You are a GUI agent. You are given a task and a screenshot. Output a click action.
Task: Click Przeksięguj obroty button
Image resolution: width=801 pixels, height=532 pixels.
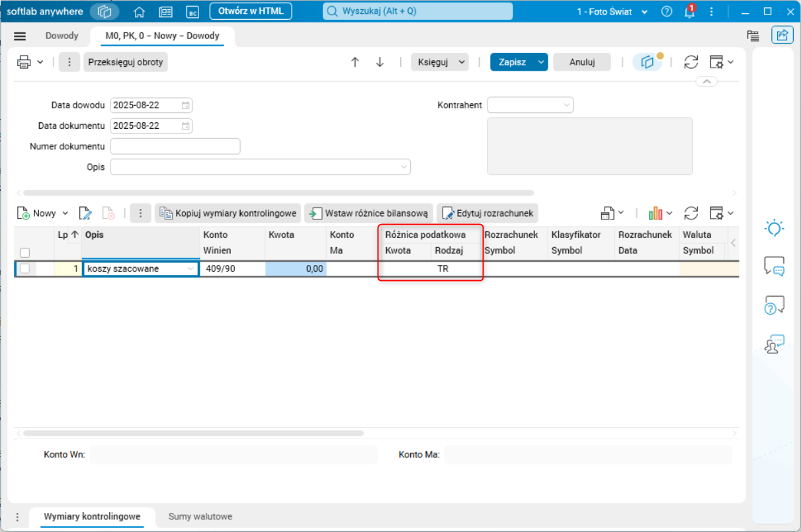125,62
